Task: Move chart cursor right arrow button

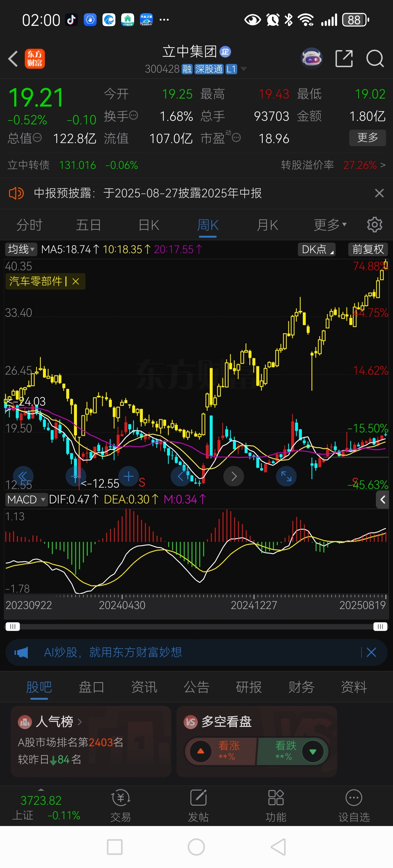Action: [x=234, y=476]
